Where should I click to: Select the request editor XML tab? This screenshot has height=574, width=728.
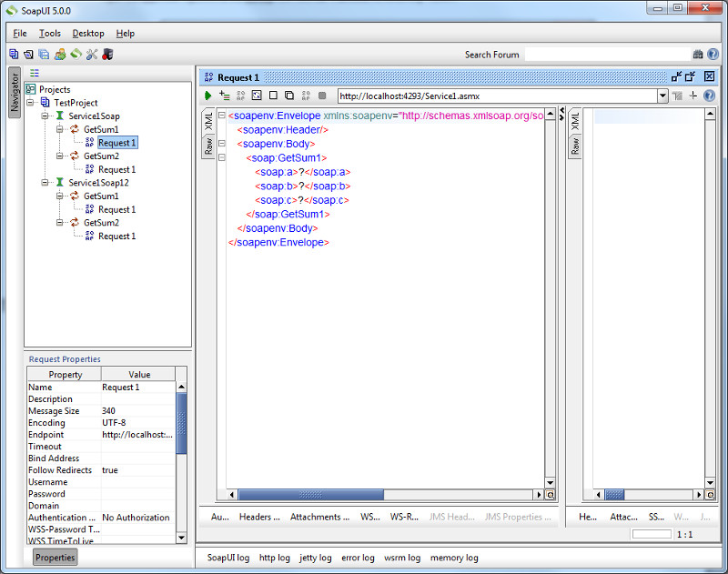click(x=208, y=121)
